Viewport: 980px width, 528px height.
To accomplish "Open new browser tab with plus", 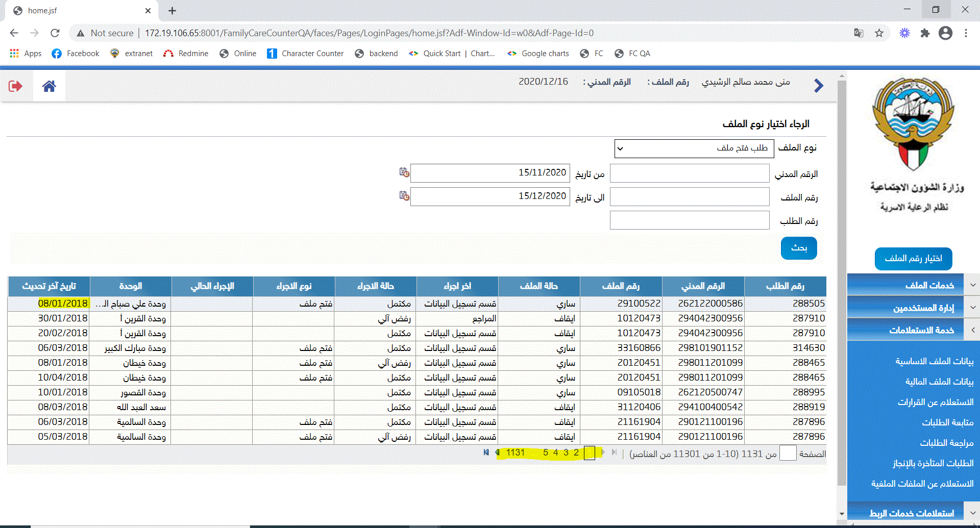I will [172, 11].
